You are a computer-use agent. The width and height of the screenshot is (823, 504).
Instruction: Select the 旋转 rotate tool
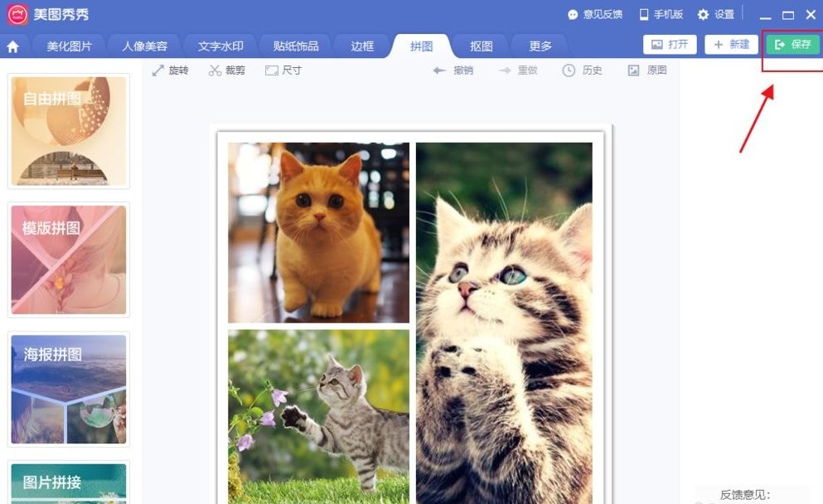[x=170, y=70]
